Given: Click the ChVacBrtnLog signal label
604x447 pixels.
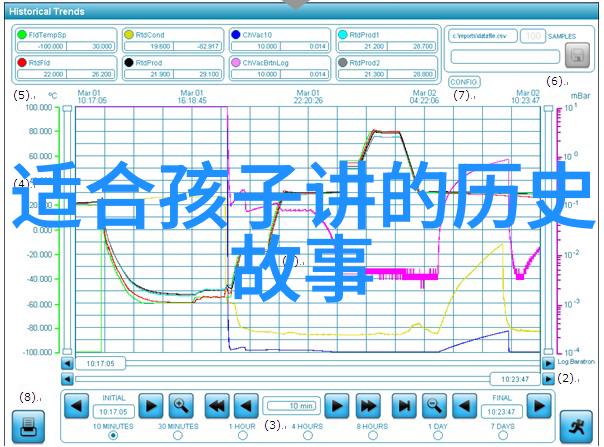Looking at the screenshot, I should 266,62.
